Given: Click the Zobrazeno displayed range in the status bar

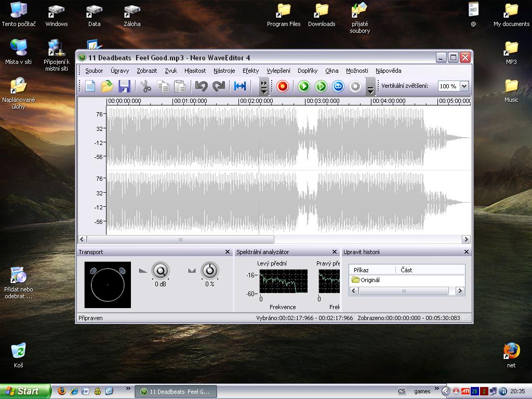Looking at the screenshot, I should (408, 318).
